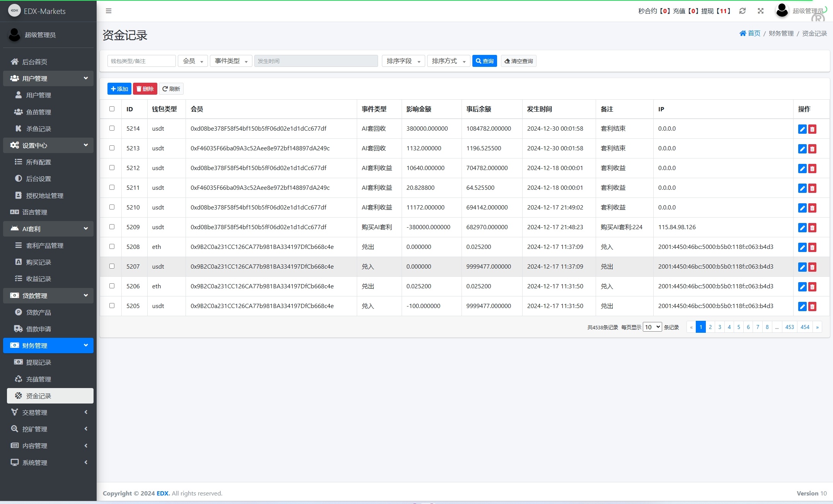Open the sidebar hamburger menu icon
The image size is (833, 504).
coord(108,11)
